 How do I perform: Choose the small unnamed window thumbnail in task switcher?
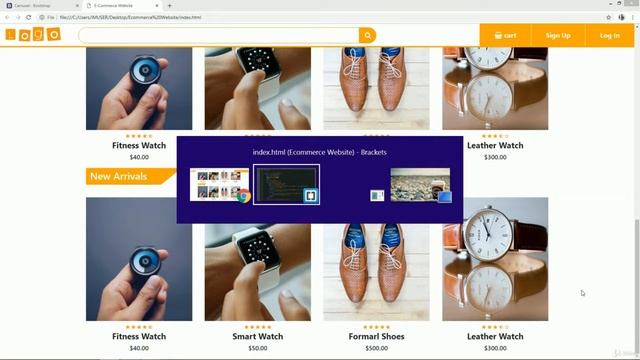377,196
